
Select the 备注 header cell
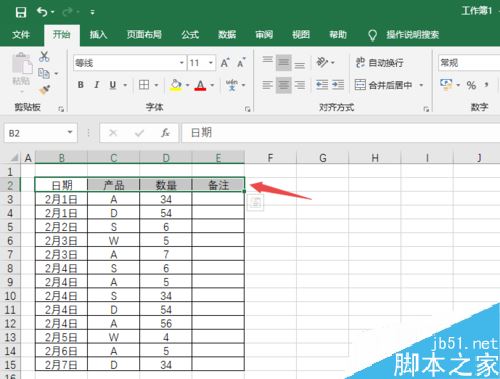coord(218,185)
